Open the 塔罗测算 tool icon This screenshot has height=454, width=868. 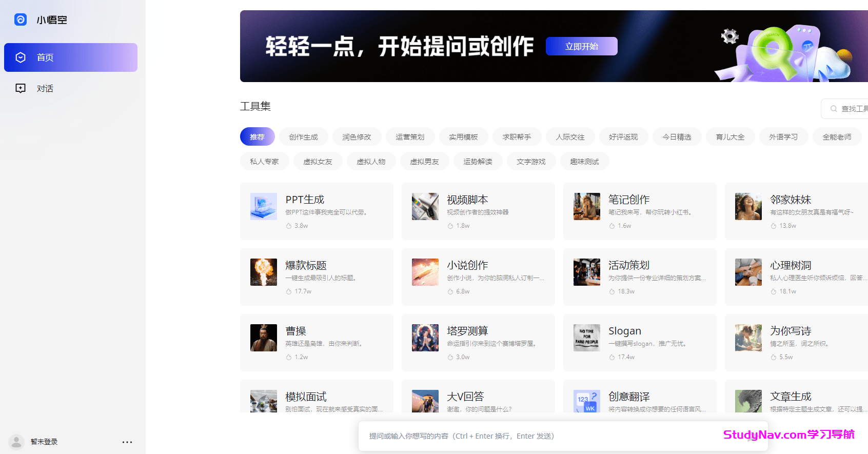(425, 338)
